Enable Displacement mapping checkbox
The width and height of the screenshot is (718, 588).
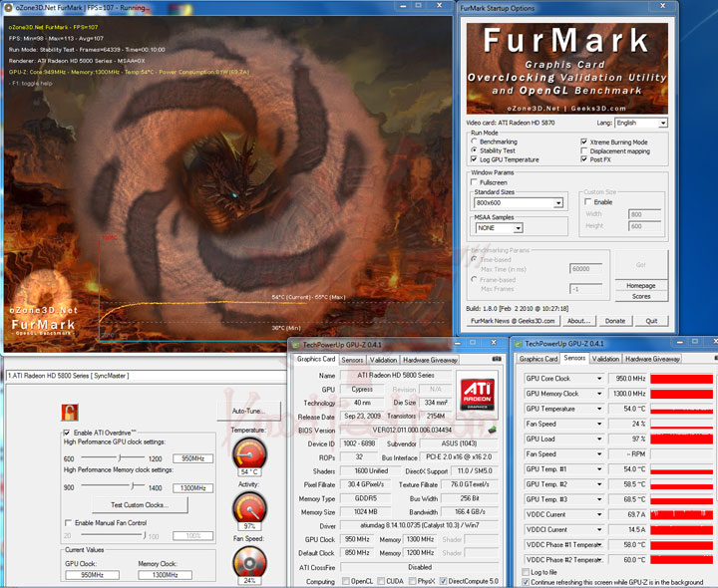pos(583,150)
